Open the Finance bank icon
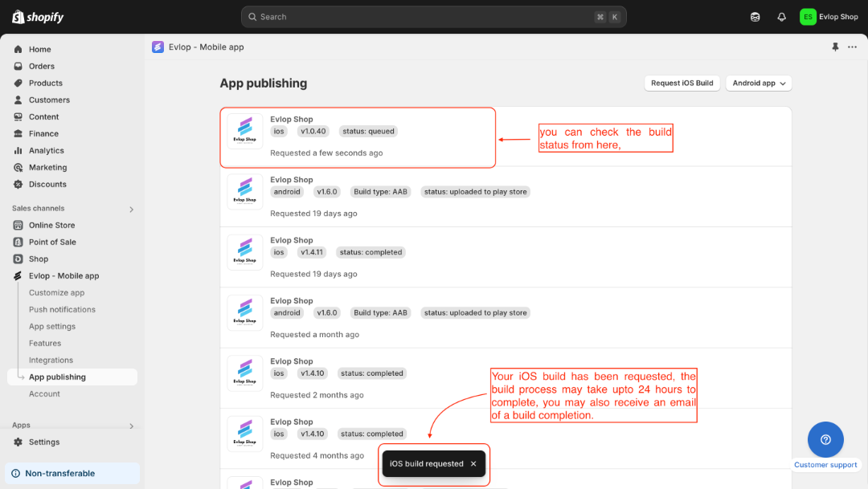Image resolution: width=868 pixels, height=489 pixels. [18, 134]
